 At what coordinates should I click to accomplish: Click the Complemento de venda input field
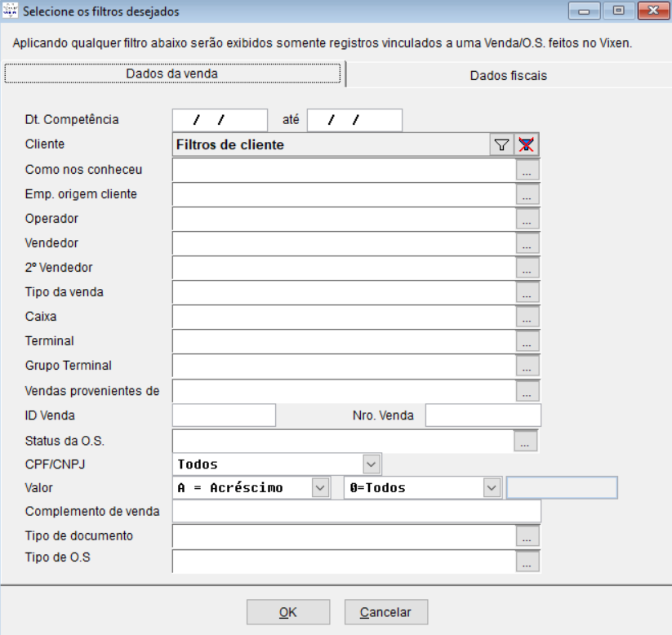tap(357, 511)
